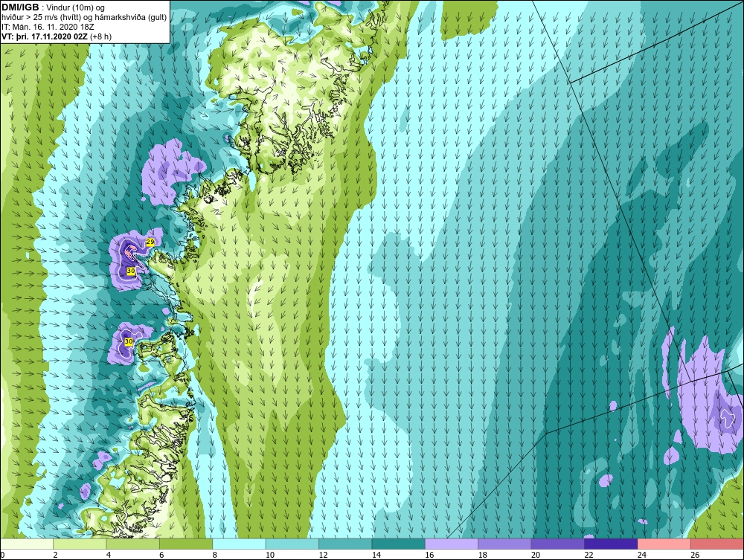Image resolution: width=744 pixels, height=560 pixels.
Task: Select the 0–2 m/s palest legend swatch
Action: [27, 544]
